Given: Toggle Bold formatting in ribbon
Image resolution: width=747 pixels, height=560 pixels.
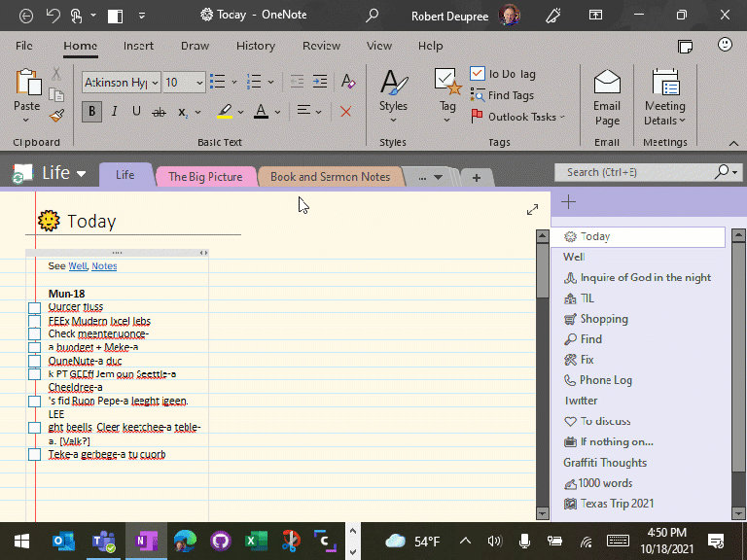Looking at the screenshot, I should (x=91, y=112).
